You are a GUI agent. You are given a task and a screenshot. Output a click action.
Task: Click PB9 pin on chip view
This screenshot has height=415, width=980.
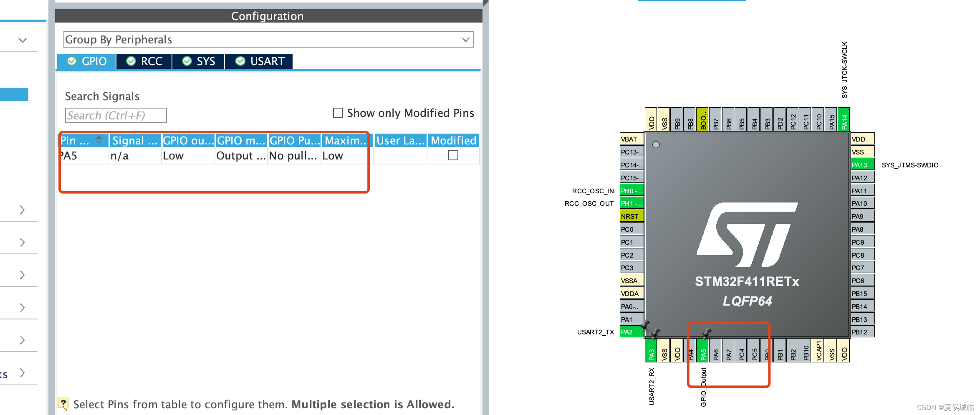(677, 119)
